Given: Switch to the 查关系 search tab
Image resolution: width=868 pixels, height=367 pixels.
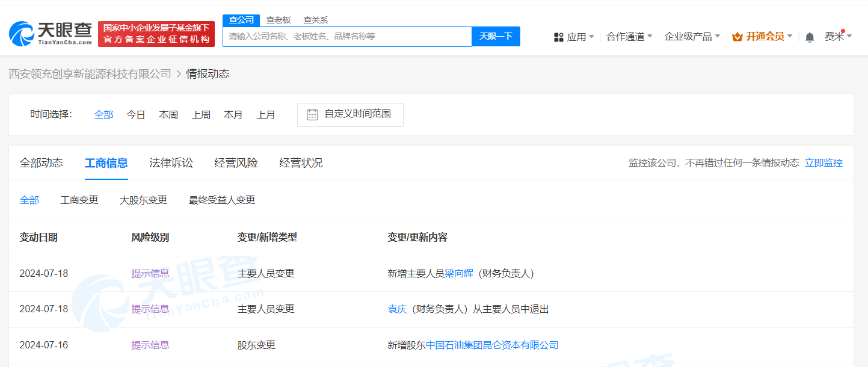Looking at the screenshot, I should coord(315,19).
